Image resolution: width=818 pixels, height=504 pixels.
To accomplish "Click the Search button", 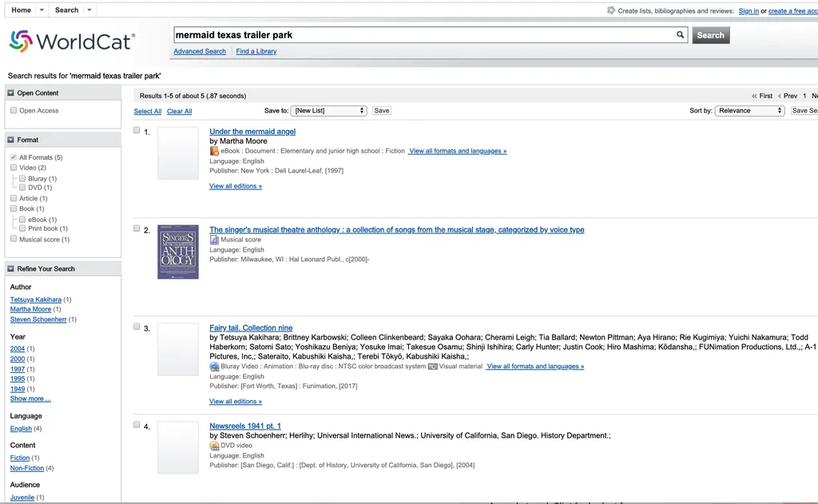I will pyautogui.click(x=710, y=35).
